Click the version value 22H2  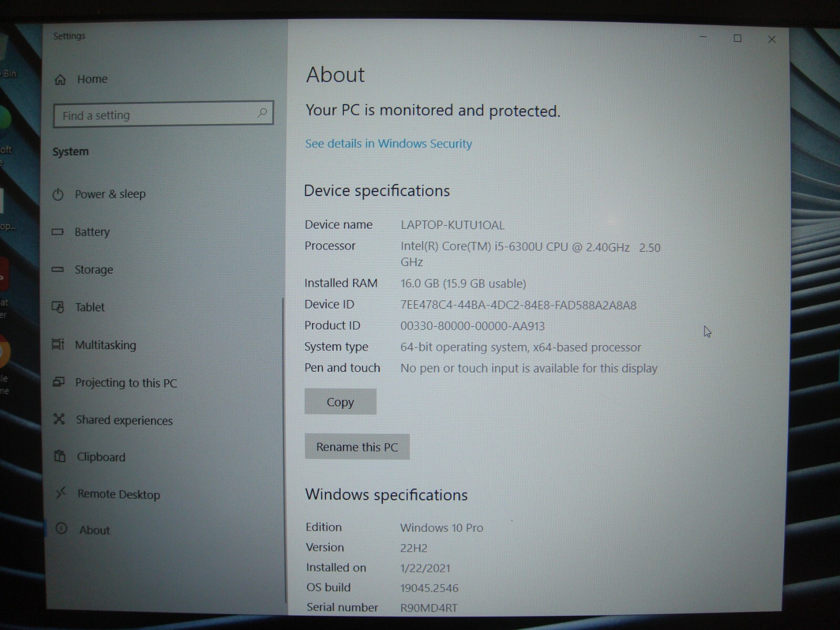414,548
